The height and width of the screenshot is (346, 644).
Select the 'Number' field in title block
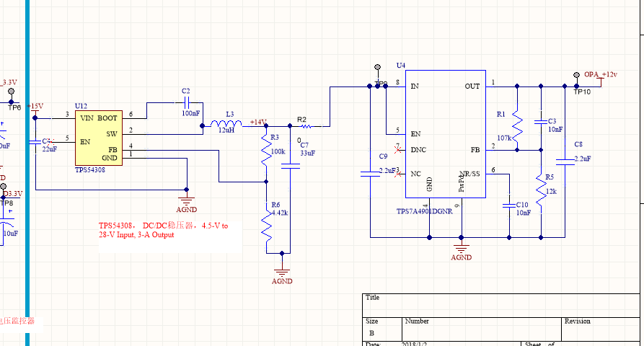(x=482, y=329)
